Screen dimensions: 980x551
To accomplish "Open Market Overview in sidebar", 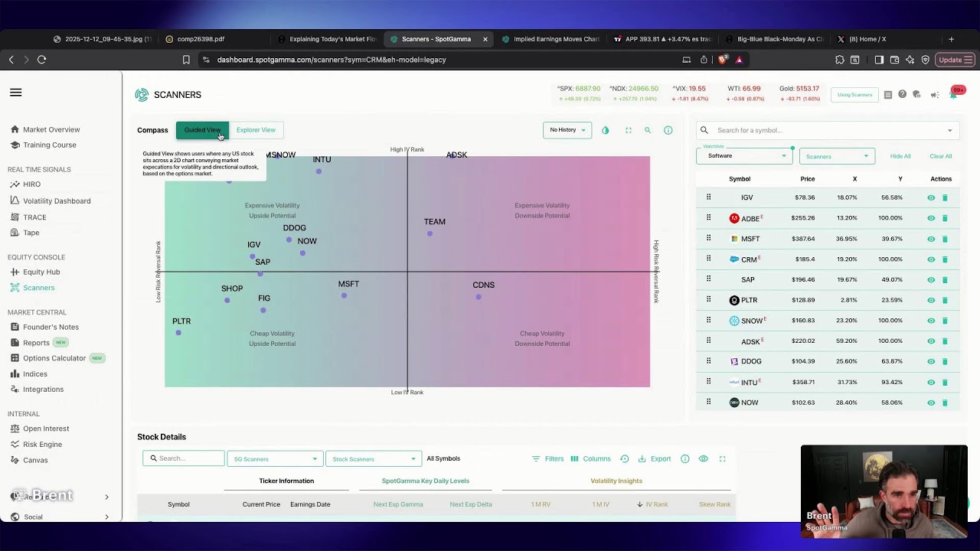I will point(51,129).
